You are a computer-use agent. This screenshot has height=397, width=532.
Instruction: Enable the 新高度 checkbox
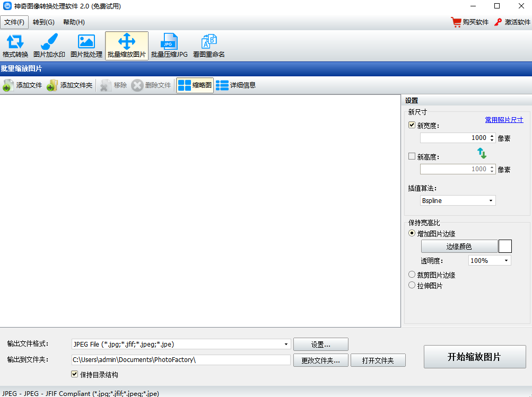pyautogui.click(x=412, y=156)
